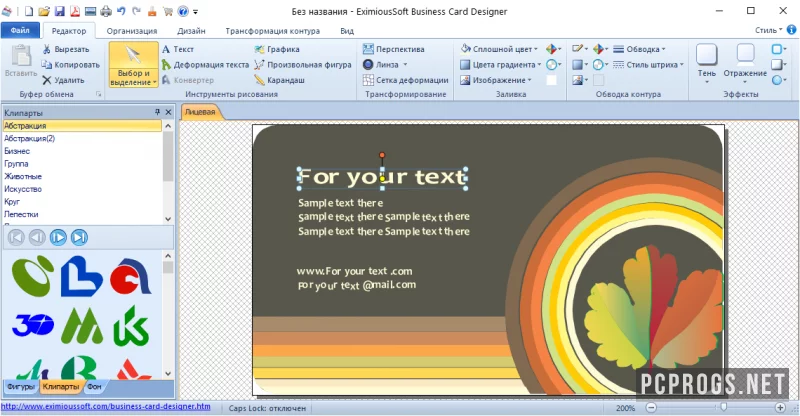This screenshot has height=416, width=800.
Task: Open help via blue question mark icon
Action: [x=183, y=11]
